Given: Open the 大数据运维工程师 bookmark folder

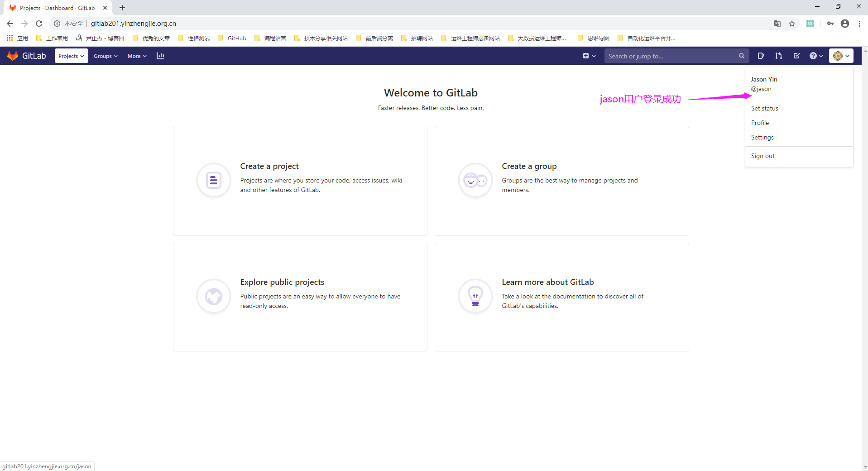Looking at the screenshot, I should [x=537, y=38].
